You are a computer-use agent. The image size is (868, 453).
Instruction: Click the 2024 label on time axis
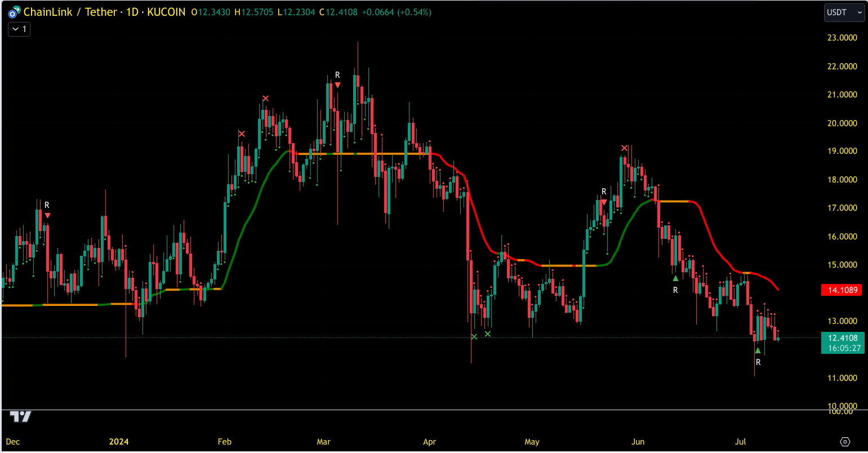coord(119,442)
